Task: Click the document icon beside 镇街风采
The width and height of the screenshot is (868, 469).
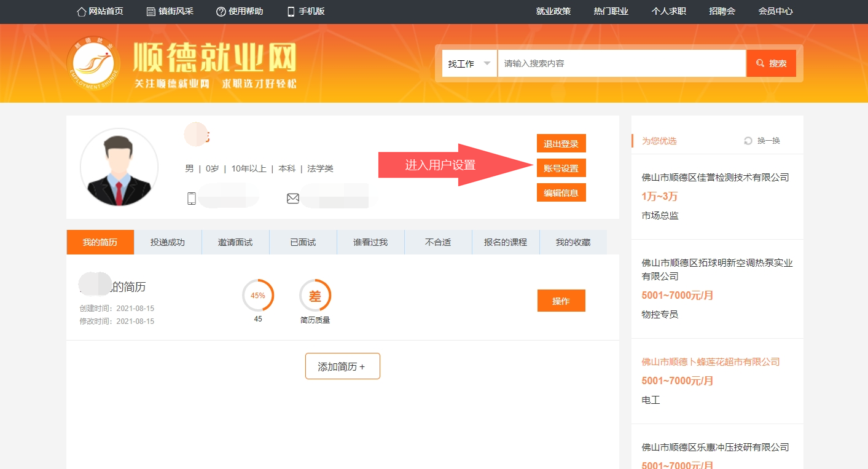Action: (151, 12)
